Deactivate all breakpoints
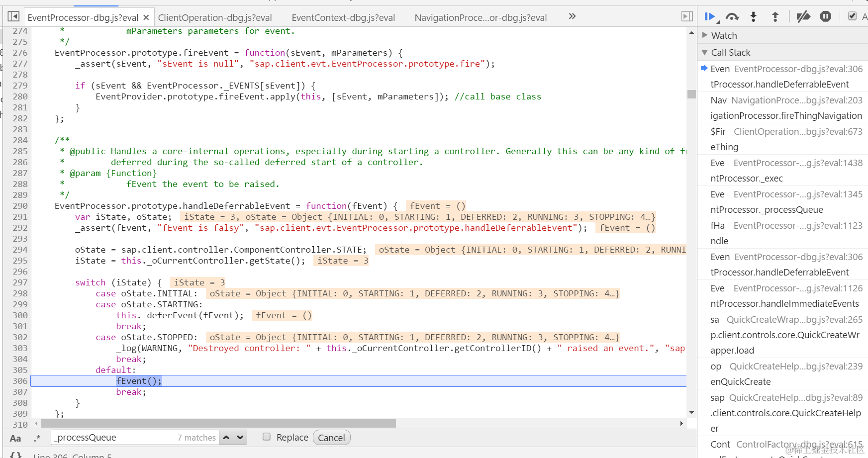Screen dimensions: 868x458 point(803,17)
